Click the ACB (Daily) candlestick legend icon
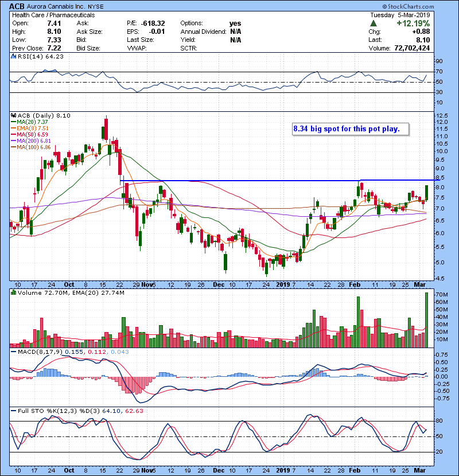Image resolution: width=459 pixels, height=476 pixels. point(12,115)
